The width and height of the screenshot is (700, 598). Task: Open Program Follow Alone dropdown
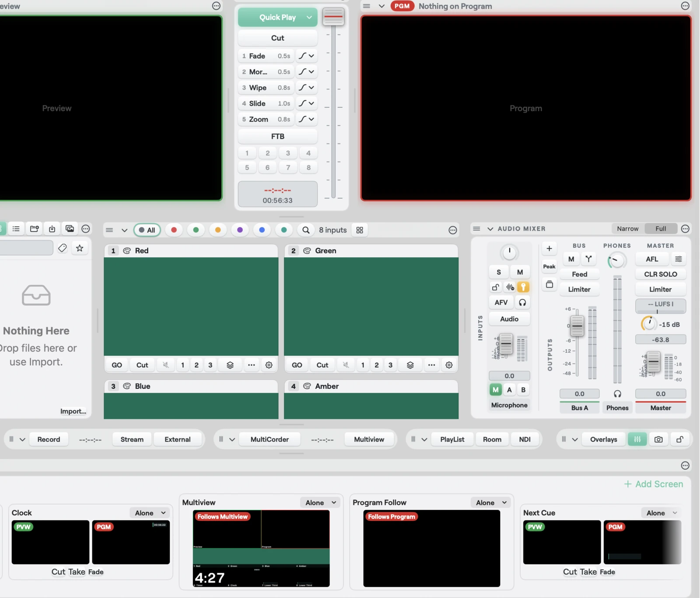[x=491, y=503]
